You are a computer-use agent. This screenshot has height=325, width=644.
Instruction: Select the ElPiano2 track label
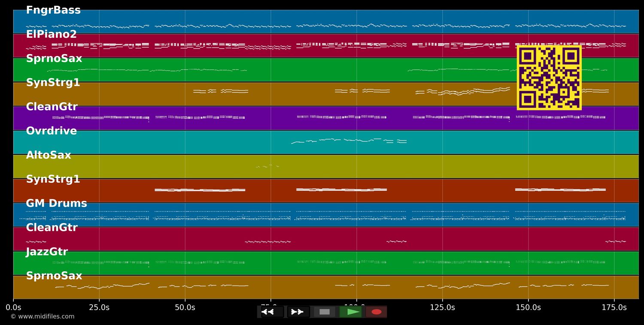pyautogui.click(x=51, y=34)
